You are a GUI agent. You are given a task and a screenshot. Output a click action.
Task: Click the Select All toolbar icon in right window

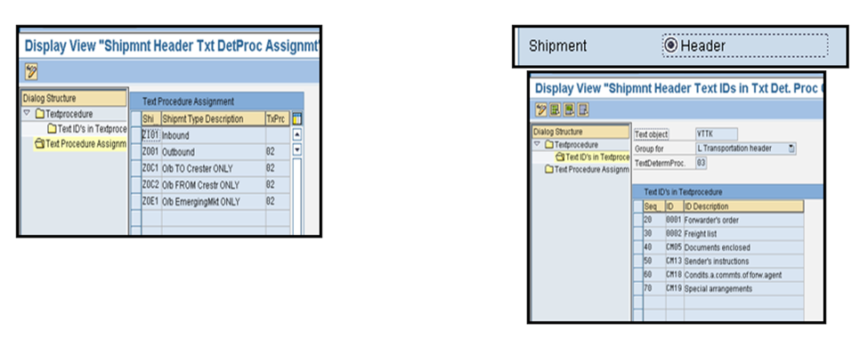pos(556,109)
